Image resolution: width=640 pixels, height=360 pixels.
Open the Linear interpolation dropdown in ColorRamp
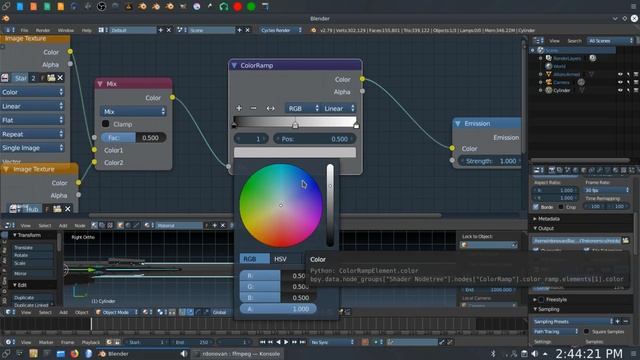click(338, 108)
